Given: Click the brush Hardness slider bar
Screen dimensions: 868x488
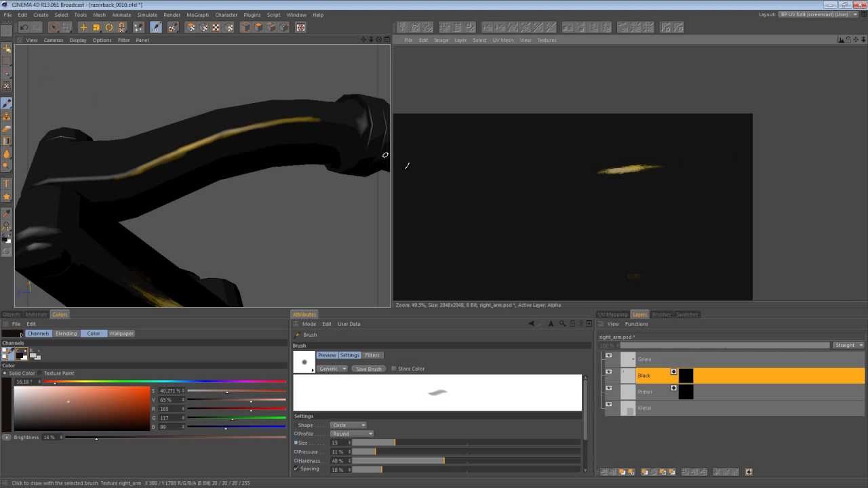Looking at the screenshot, I should click(466, 461).
